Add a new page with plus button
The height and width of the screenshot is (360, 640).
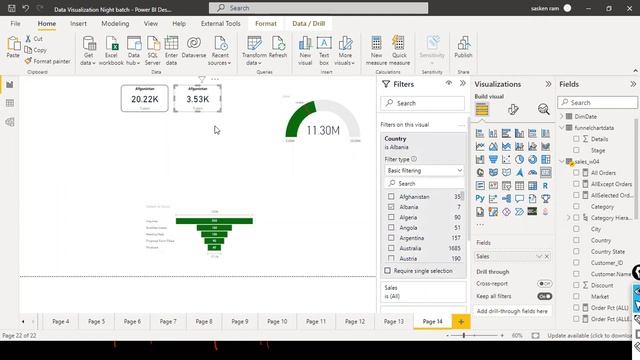click(461, 322)
